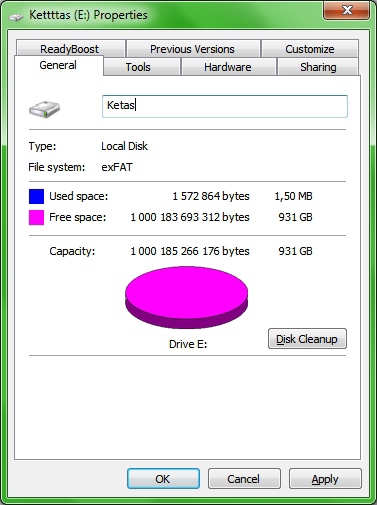
Task: Click the 'Used space:' label
Action: [x=79, y=196]
